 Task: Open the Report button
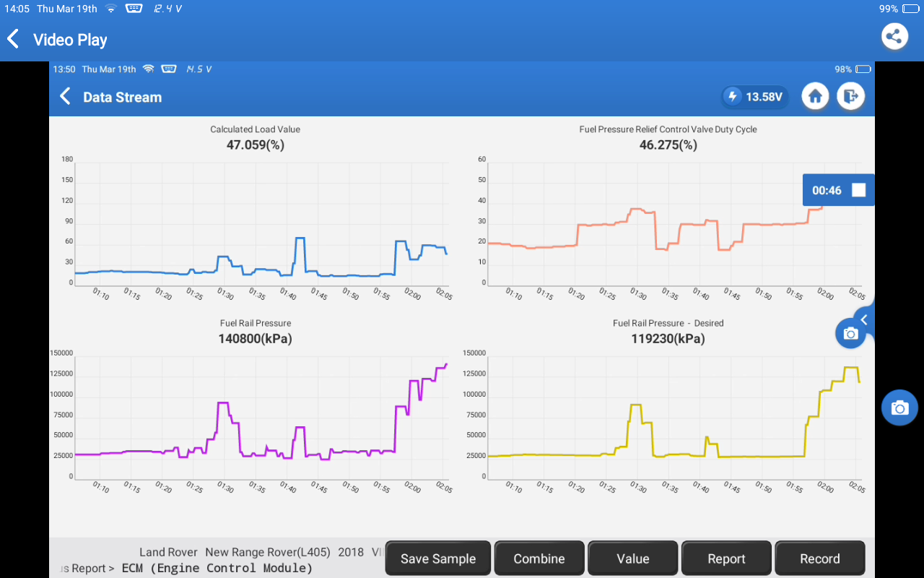pos(726,558)
